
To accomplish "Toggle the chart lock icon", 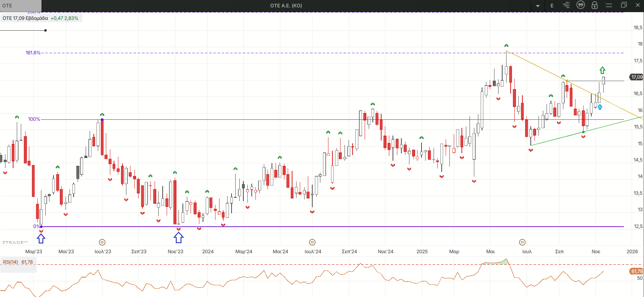I will [x=595, y=5].
